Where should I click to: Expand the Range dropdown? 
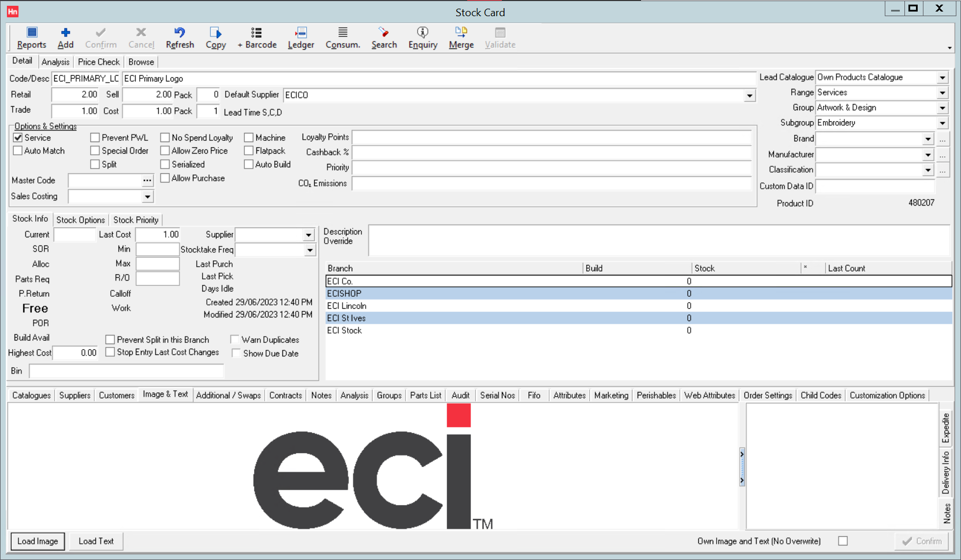(x=943, y=92)
